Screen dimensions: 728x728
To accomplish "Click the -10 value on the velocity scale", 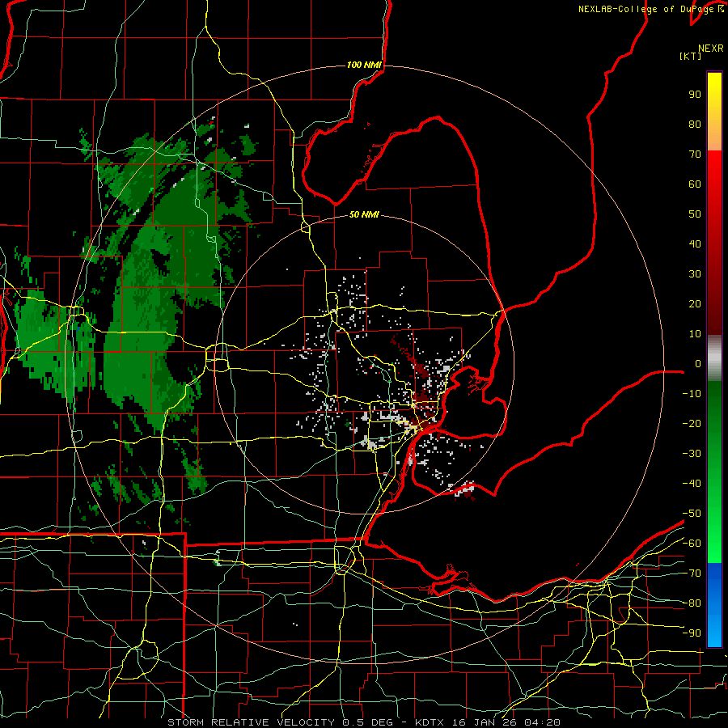I will pos(692,394).
